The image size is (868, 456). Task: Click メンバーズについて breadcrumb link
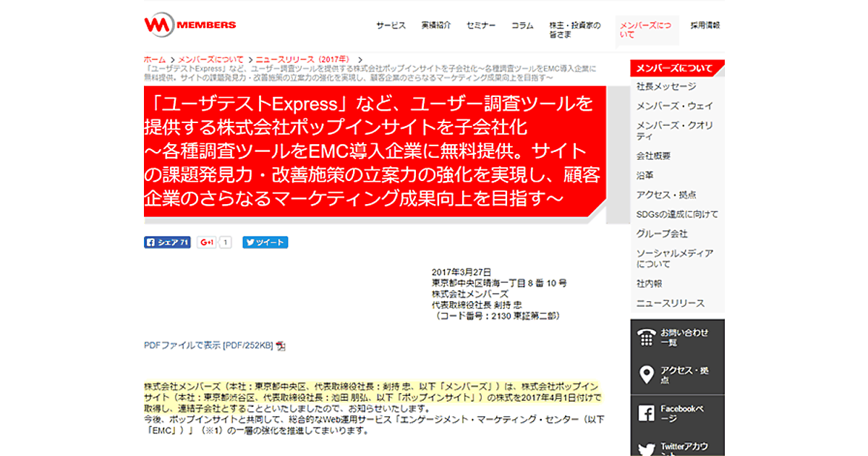point(210,59)
